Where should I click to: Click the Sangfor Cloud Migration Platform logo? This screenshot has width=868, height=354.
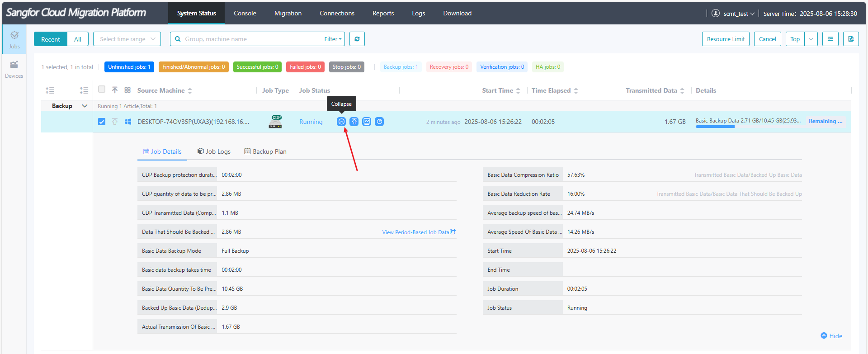[x=76, y=13]
